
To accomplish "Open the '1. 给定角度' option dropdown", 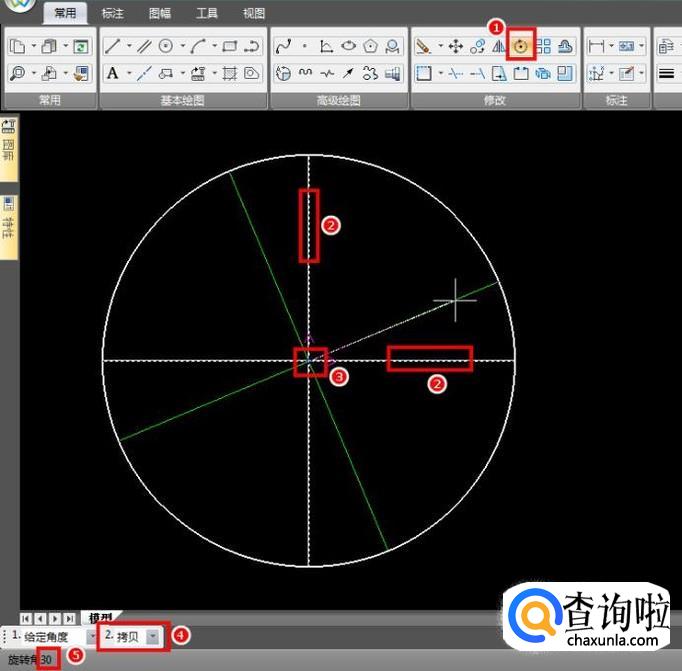I will (x=92, y=637).
